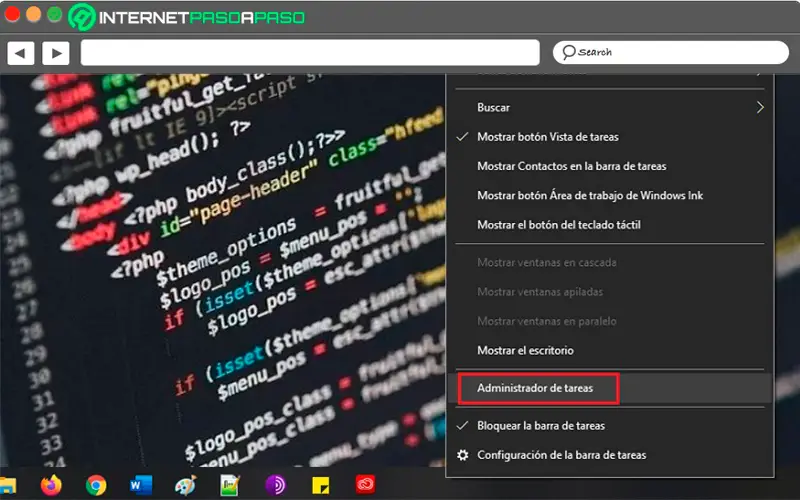
Task: Select Mostrar ventanas en cascada
Action: [x=610, y=263]
